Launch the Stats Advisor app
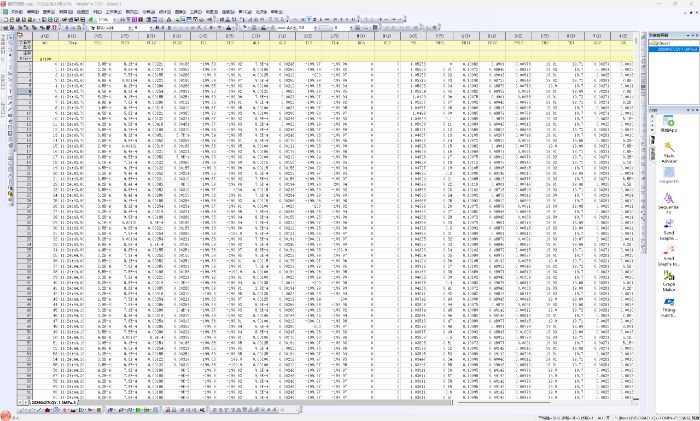This screenshot has height=421, width=700. coord(669,152)
